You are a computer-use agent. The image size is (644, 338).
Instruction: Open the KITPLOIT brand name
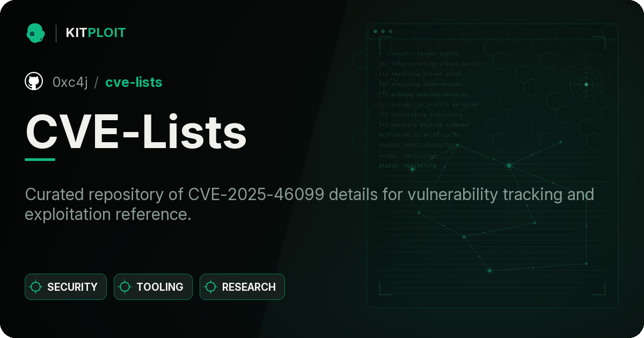coord(96,33)
